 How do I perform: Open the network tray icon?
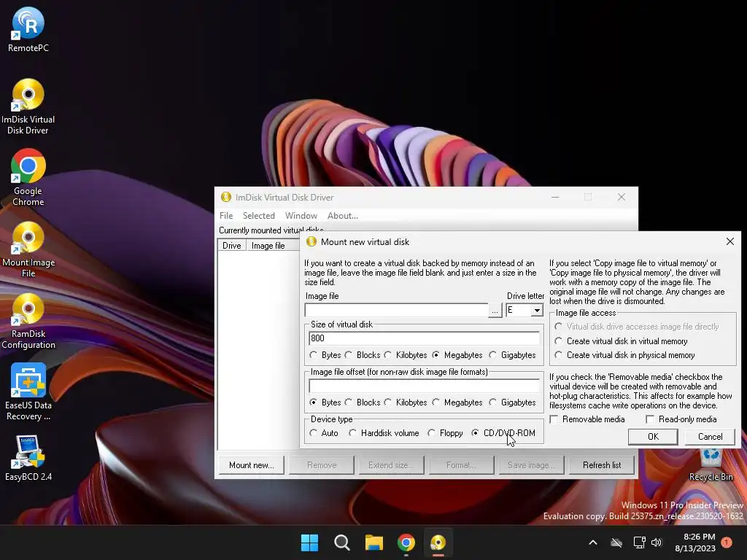(639, 542)
